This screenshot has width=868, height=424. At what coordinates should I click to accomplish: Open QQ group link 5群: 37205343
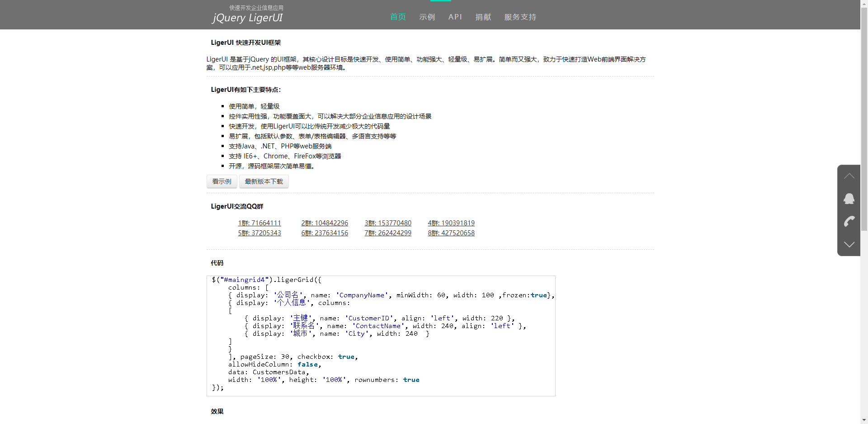[259, 233]
